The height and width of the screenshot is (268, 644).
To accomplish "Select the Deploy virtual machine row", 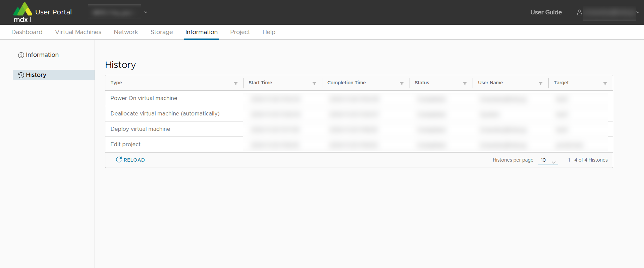I will point(140,129).
